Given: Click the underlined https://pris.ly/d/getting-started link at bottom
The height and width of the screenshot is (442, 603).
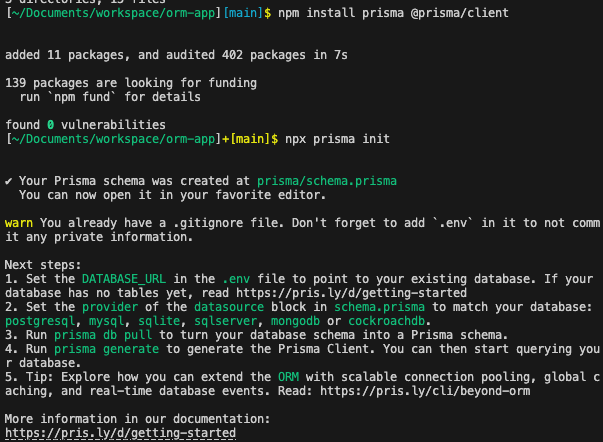Looking at the screenshot, I should click(x=120, y=433).
